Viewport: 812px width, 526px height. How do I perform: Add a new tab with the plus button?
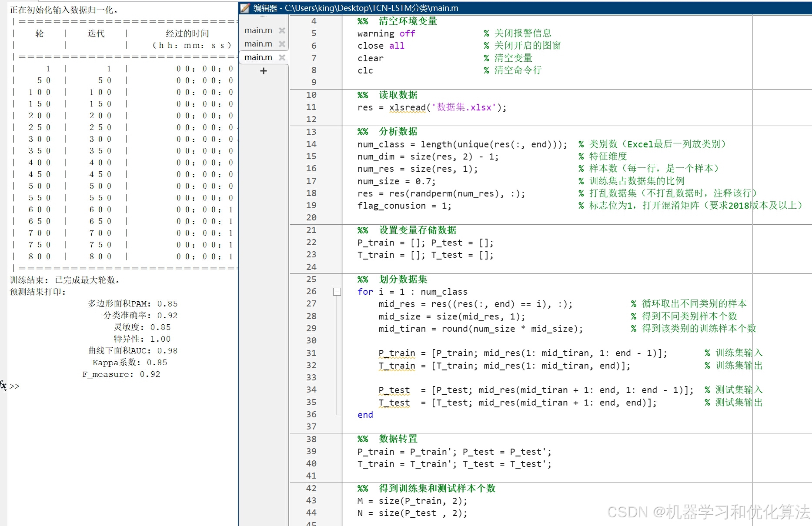coord(264,71)
